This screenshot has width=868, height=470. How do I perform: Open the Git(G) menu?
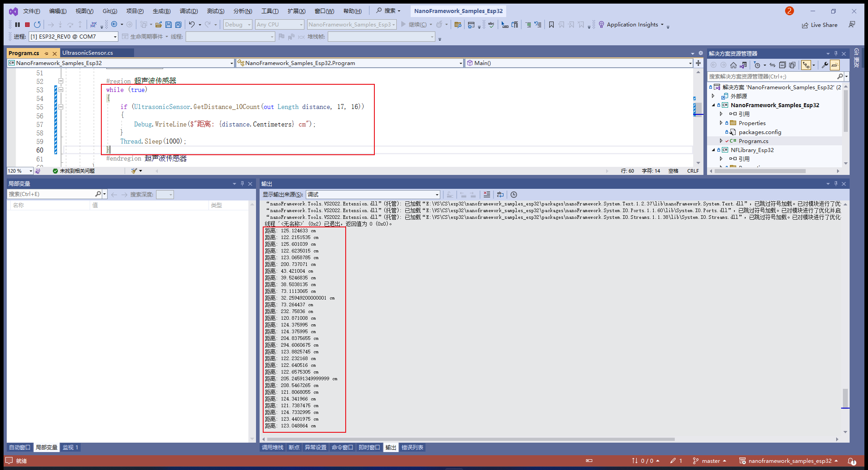pos(110,11)
